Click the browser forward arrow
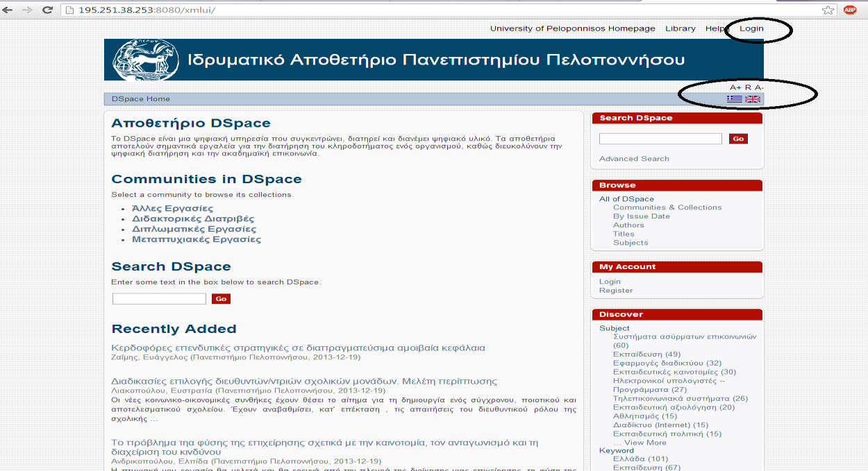The image size is (868, 471). coord(27,10)
